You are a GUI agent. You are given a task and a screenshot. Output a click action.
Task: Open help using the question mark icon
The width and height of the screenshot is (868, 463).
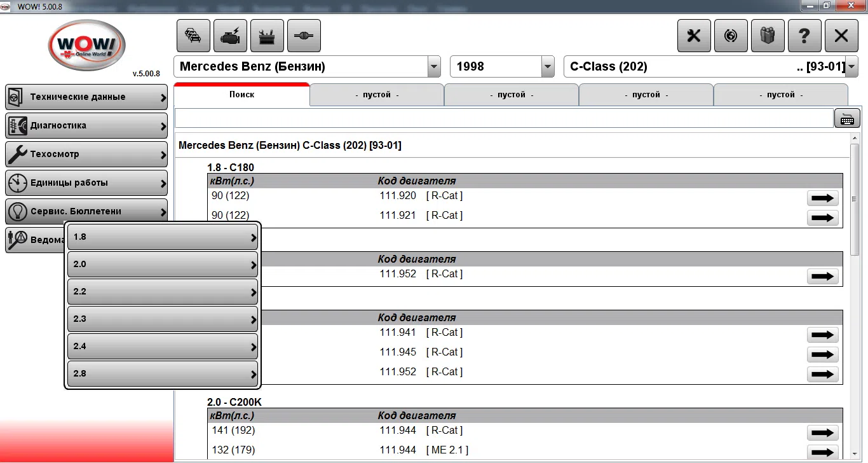click(804, 36)
